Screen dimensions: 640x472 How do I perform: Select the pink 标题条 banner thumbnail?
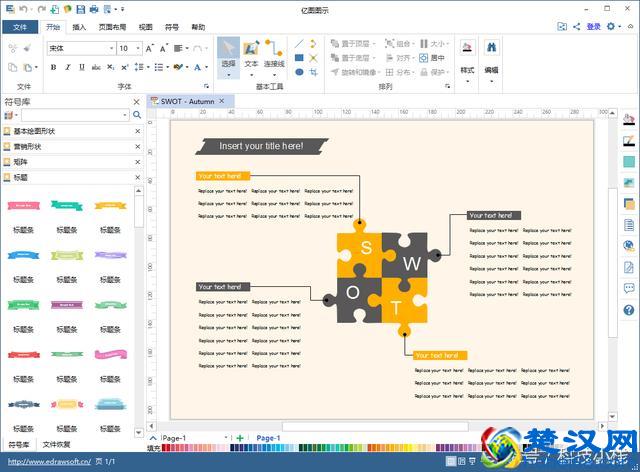click(24, 205)
